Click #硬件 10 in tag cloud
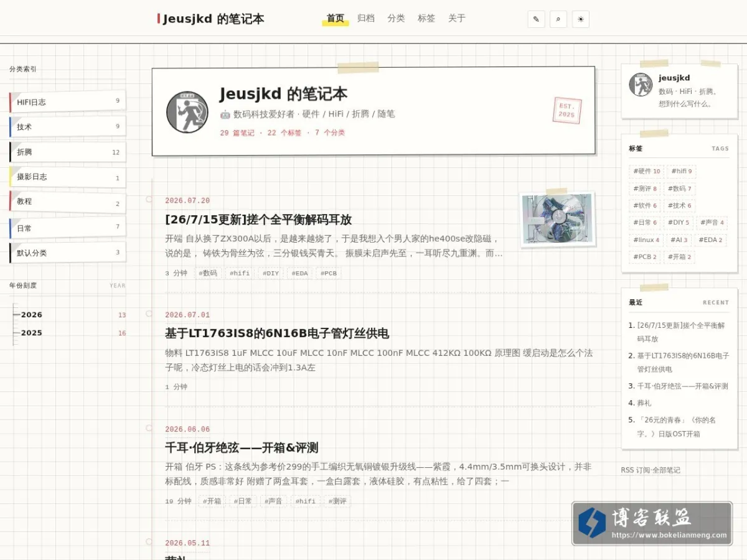Image resolution: width=747 pixels, height=560 pixels. (647, 172)
